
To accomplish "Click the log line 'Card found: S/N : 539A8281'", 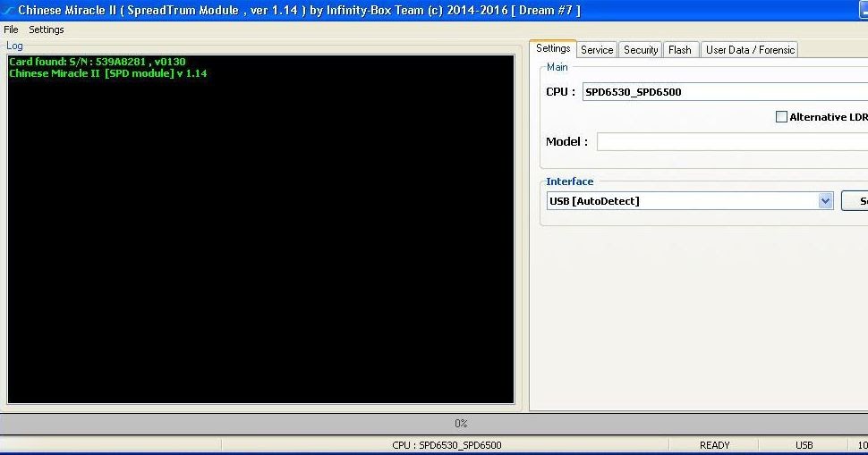I will 98,62.
